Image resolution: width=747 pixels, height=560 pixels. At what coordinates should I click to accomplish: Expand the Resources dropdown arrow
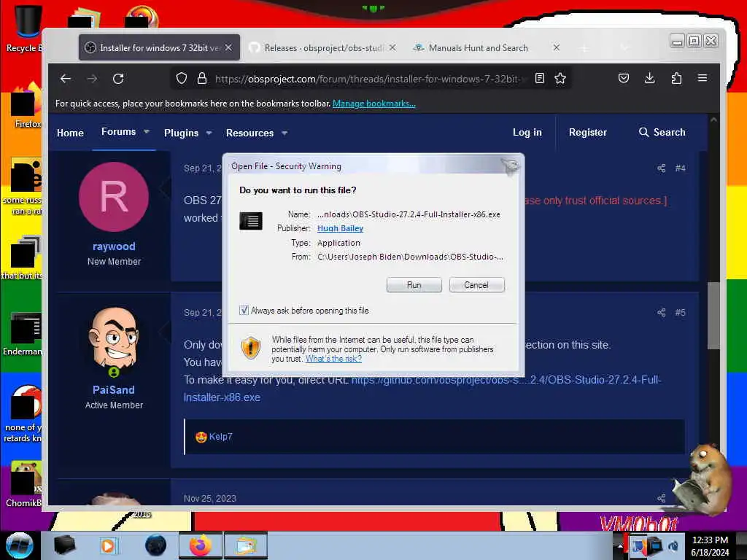285,133
